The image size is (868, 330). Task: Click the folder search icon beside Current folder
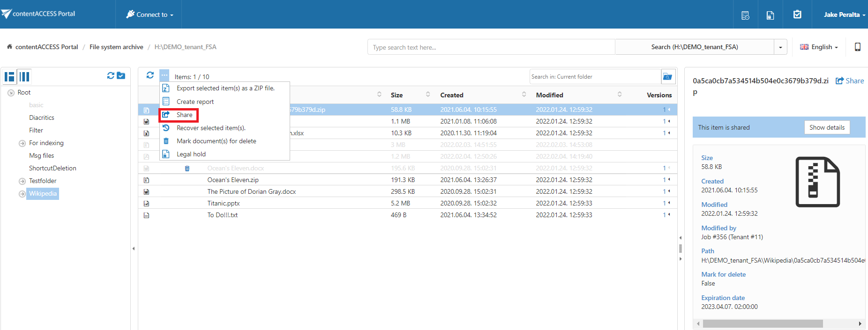(668, 77)
